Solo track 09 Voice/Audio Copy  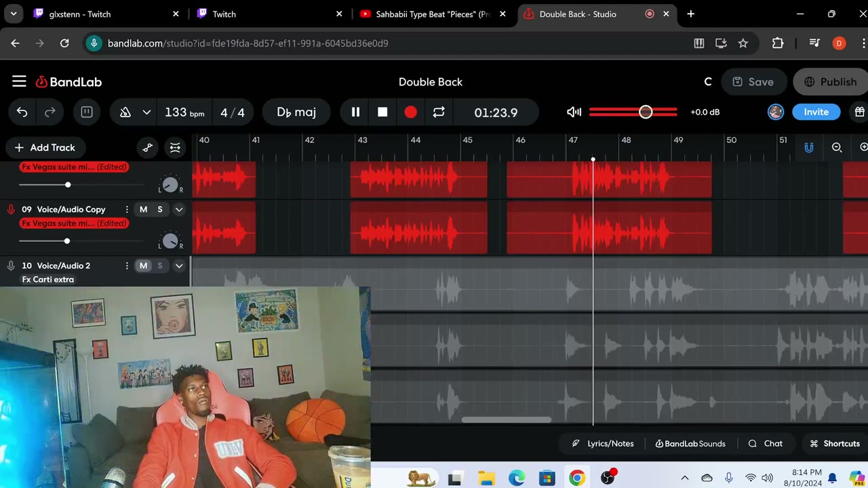pyautogui.click(x=160, y=209)
